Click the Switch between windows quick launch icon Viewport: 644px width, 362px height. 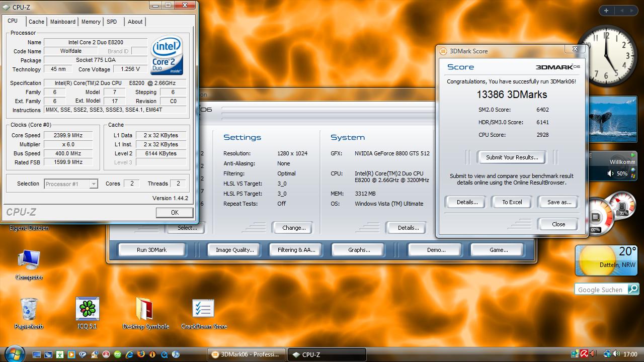(48, 354)
